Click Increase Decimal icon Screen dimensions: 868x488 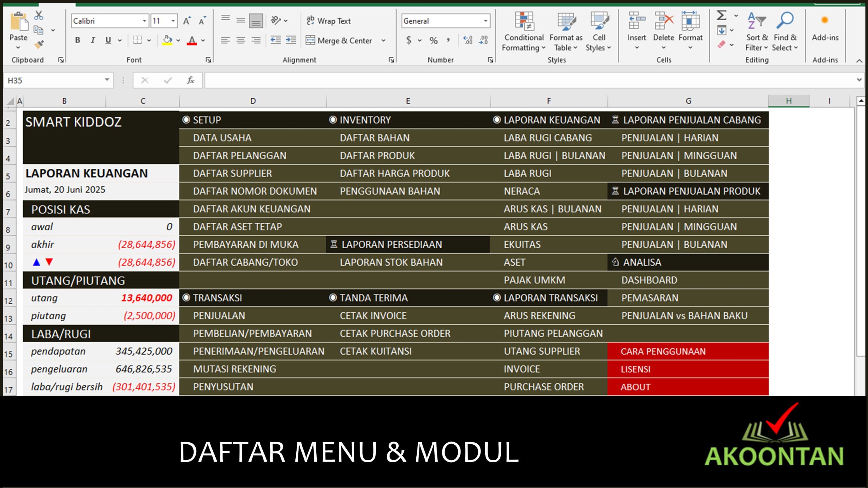(x=468, y=40)
